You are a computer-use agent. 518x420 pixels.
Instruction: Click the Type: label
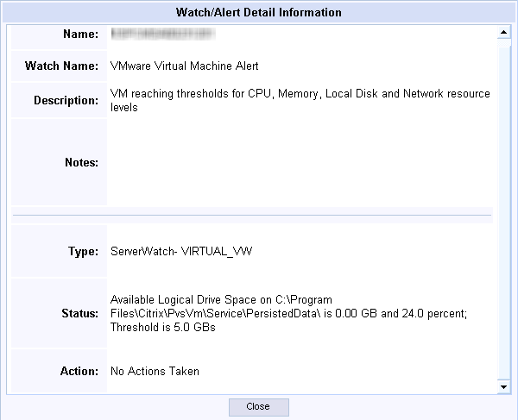pos(83,252)
